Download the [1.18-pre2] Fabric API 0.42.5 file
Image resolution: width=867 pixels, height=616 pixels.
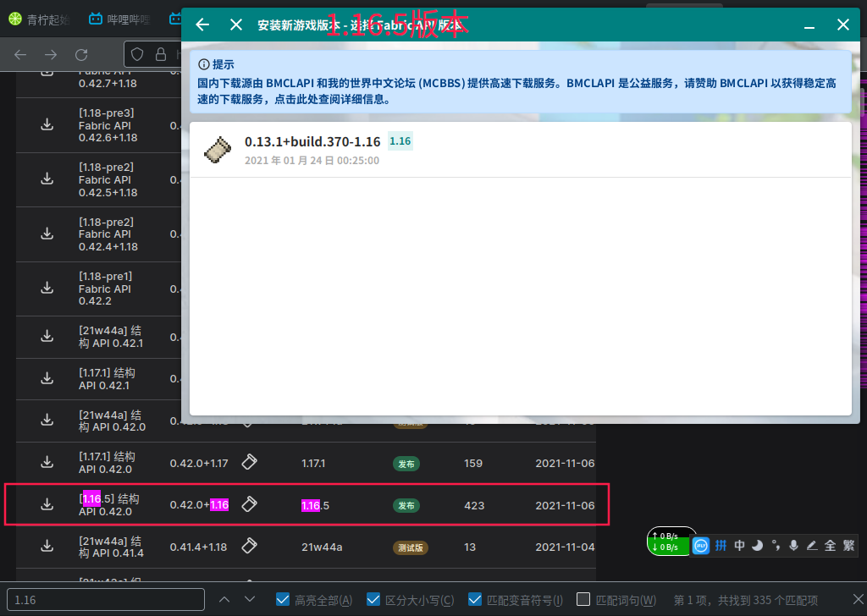[47, 179]
